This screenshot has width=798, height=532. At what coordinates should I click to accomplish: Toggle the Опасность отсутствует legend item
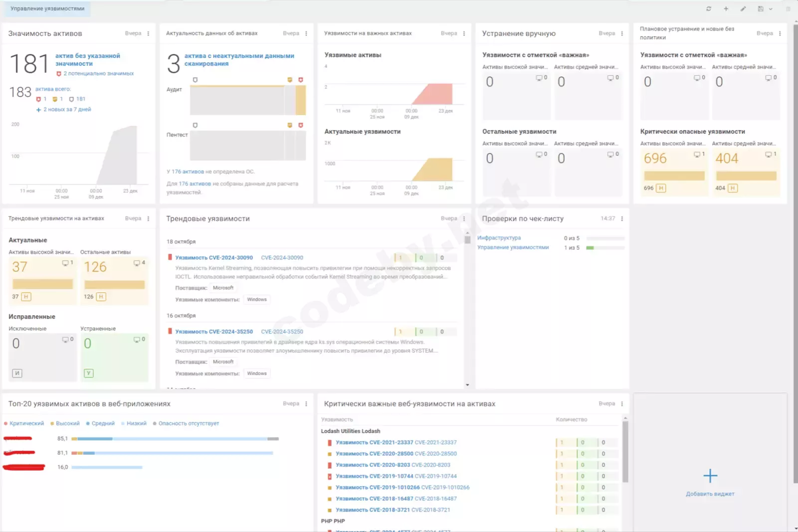pos(186,423)
